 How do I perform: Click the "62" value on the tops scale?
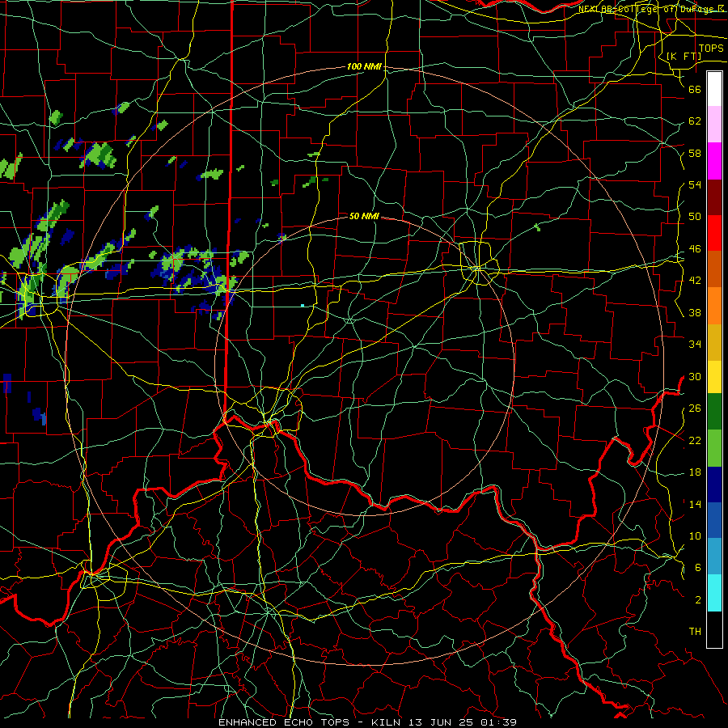(695, 121)
